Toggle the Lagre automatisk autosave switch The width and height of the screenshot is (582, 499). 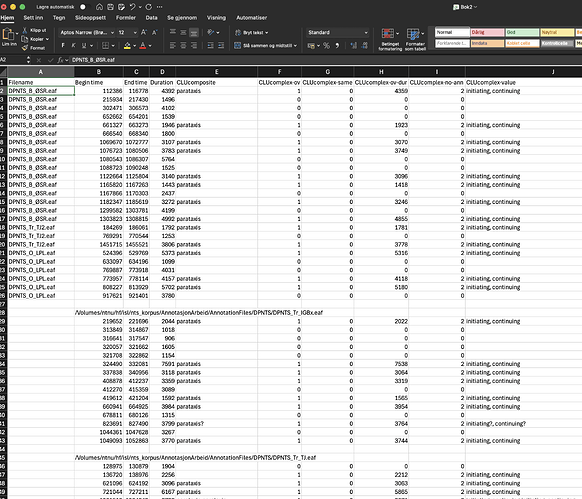click(x=85, y=7)
